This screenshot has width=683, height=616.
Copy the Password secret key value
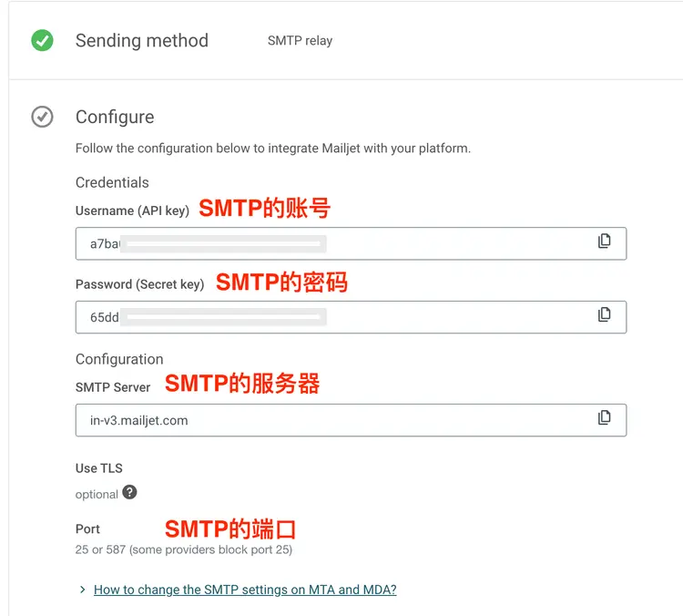coord(604,314)
